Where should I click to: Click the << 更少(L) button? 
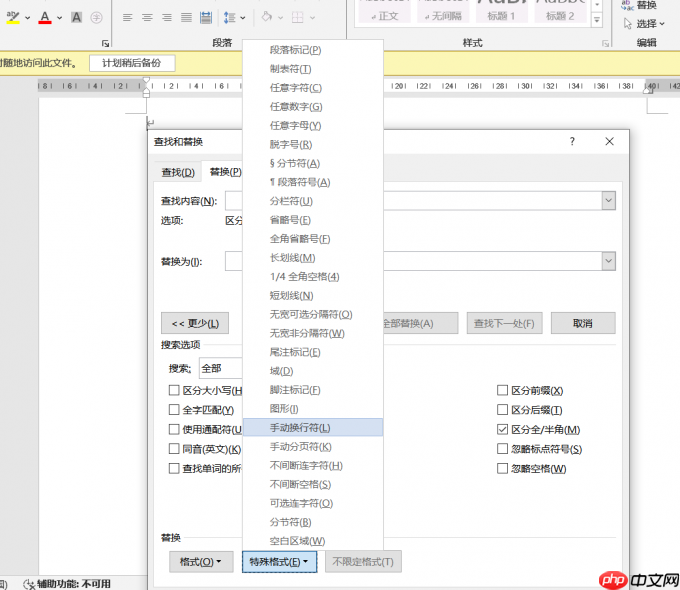195,323
